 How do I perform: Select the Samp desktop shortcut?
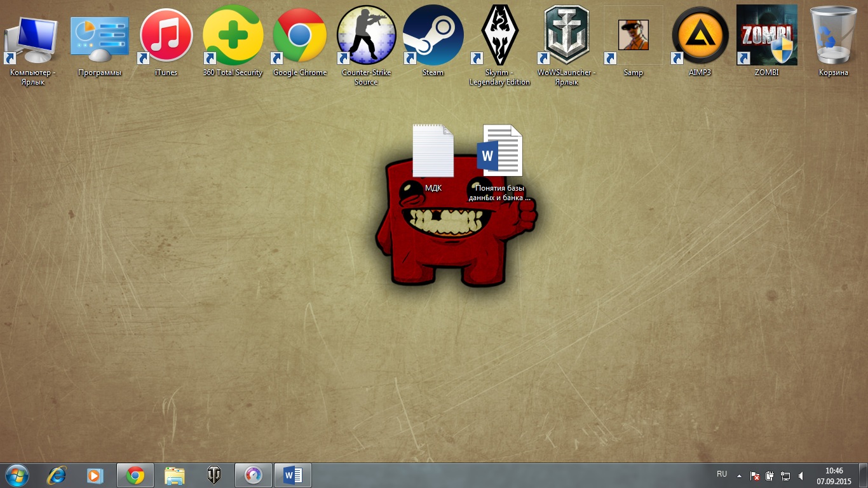tap(633, 42)
